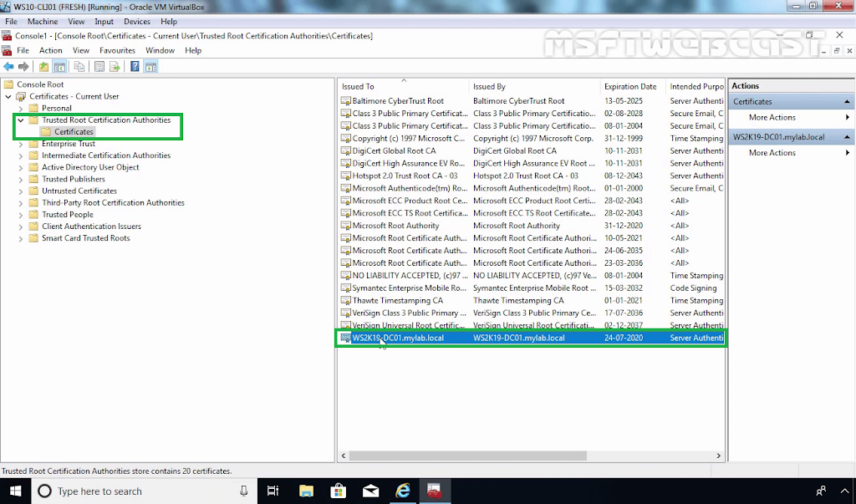Viewport: 856px width, 504px height.
Task: Sort the list by the Issued By column
Action: tap(534, 86)
